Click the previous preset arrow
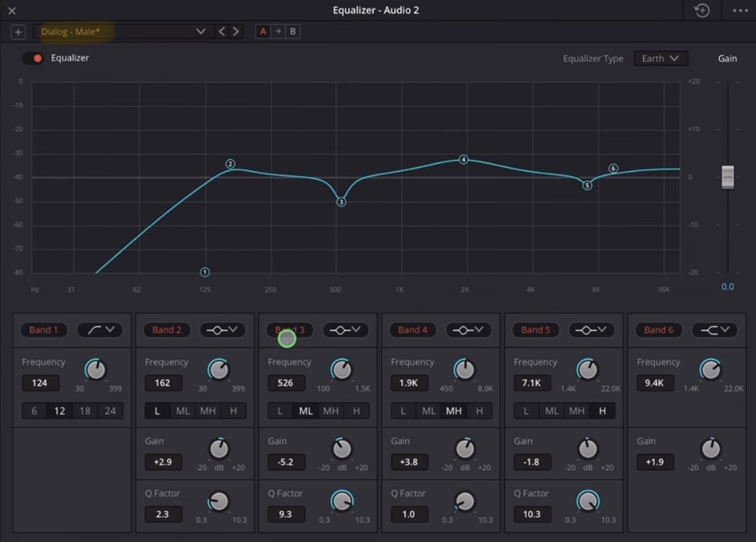Viewport: 756px width, 542px height. click(x=221, y=31)
